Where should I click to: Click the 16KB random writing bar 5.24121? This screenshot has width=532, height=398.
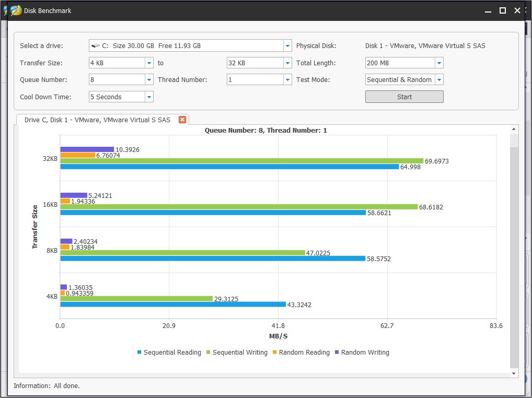[x=74, y=195]
